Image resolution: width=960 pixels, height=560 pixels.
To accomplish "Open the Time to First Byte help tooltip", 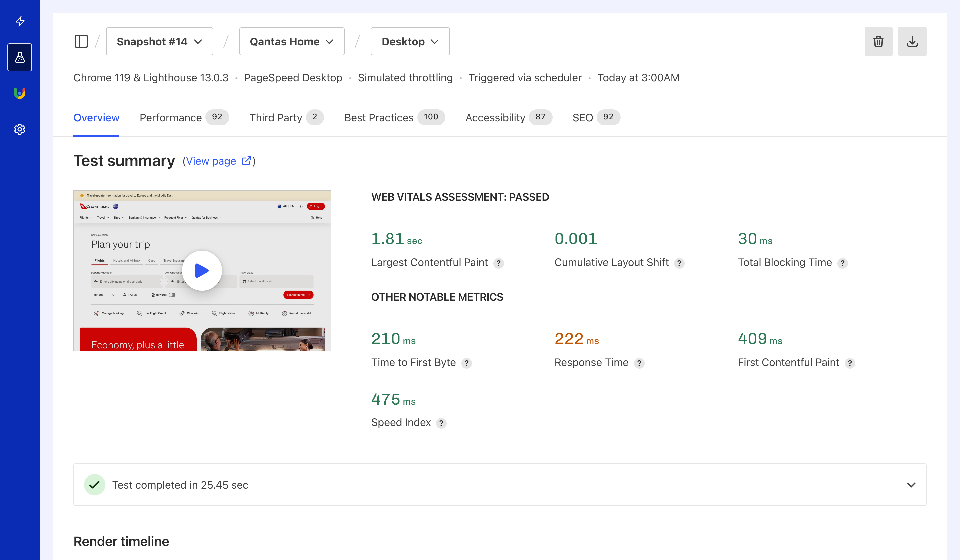I will (467, 363).
